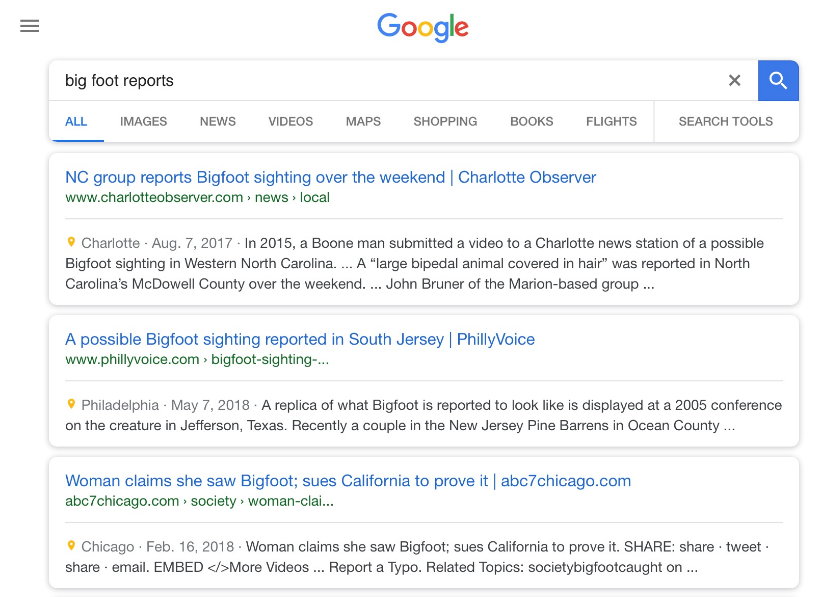Viewport: 833px width, 597px height.
Task: Open the NEWS results tab
Action: (217, 121)
